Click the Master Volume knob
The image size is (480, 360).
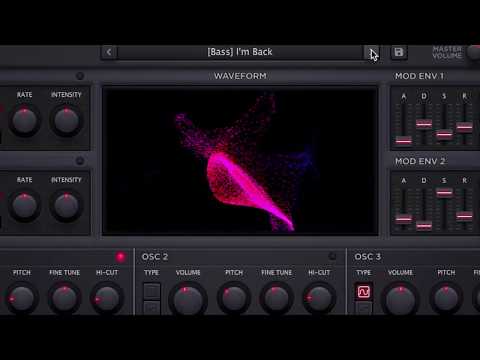click(x=475, y=53)
